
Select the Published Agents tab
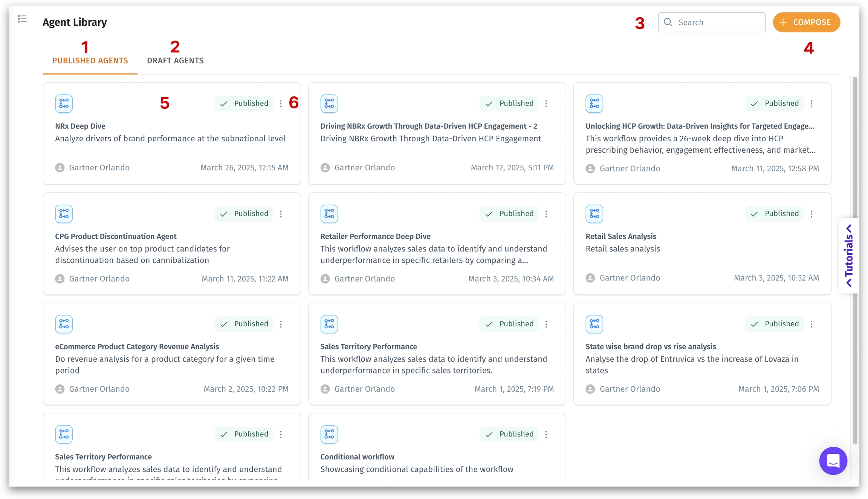coord(90,61)
